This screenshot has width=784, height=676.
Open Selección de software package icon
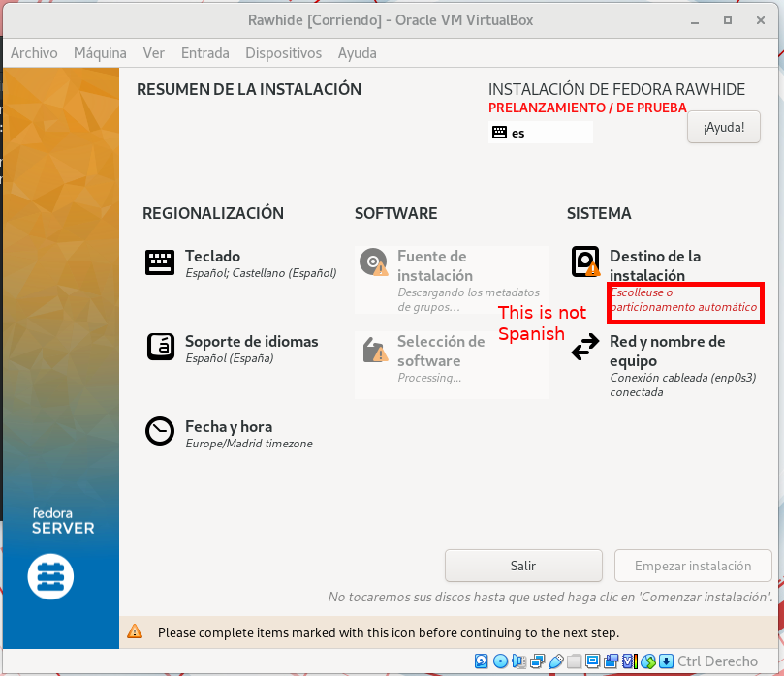click(375, 350)
